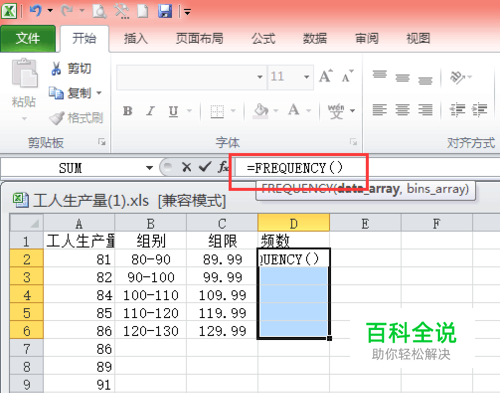Click the new blank document icon
The height and width of the screenshot is (393, 500).
tap(143, 12)
